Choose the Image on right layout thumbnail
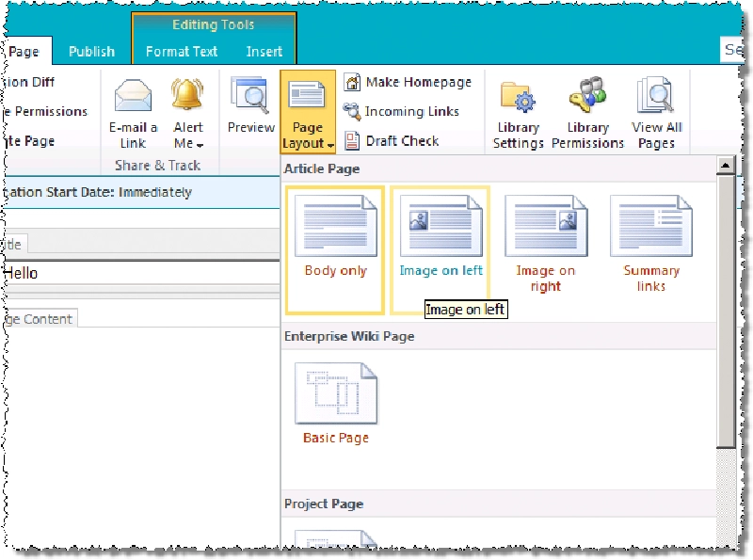 pyautogui.click(x=546, y=226)
